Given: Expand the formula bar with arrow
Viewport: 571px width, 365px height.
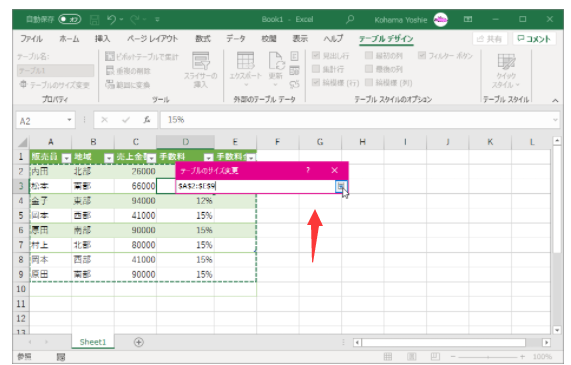Looking at the screenshot, I should click(x=555, y=120).
